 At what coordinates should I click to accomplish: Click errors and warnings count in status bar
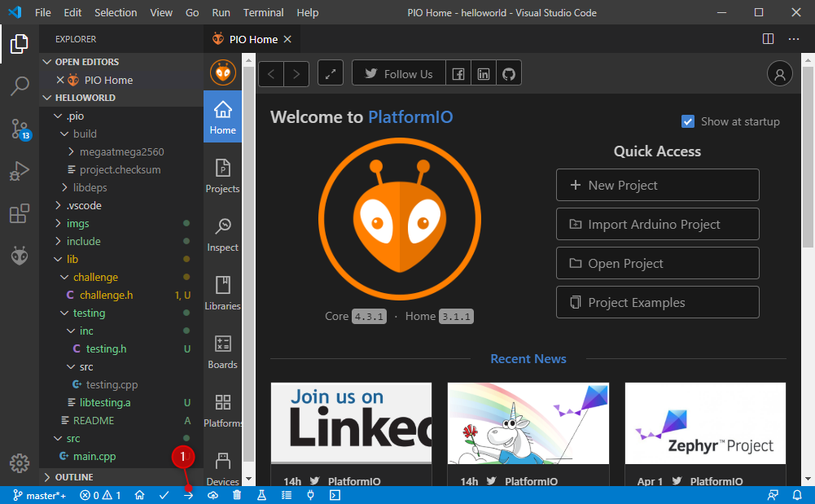point(100,495)
